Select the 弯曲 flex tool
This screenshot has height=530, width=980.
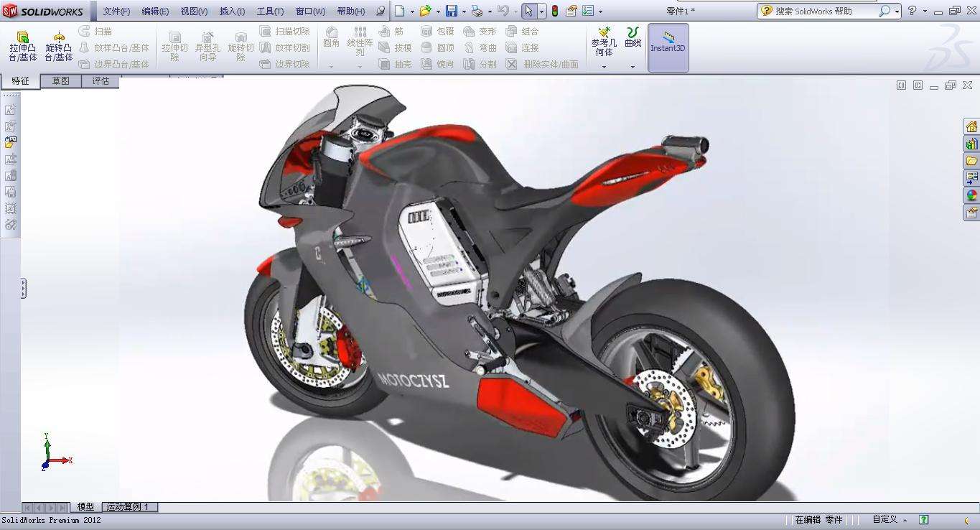click(480, 47)
